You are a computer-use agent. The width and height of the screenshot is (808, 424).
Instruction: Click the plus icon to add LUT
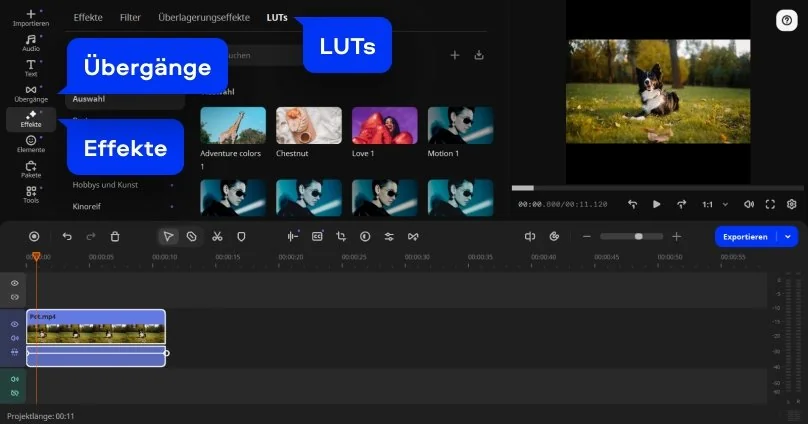pyautogui.click(x=454, y=55)
